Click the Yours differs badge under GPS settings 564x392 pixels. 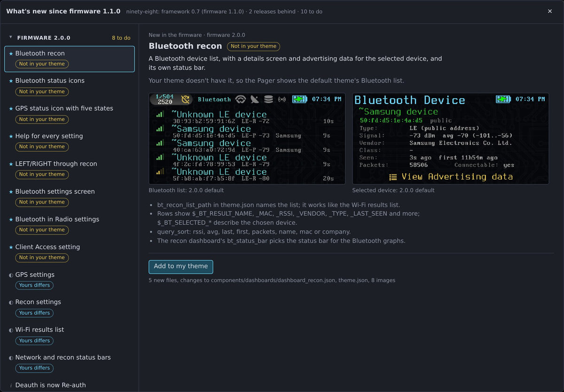tap(34, 285)
